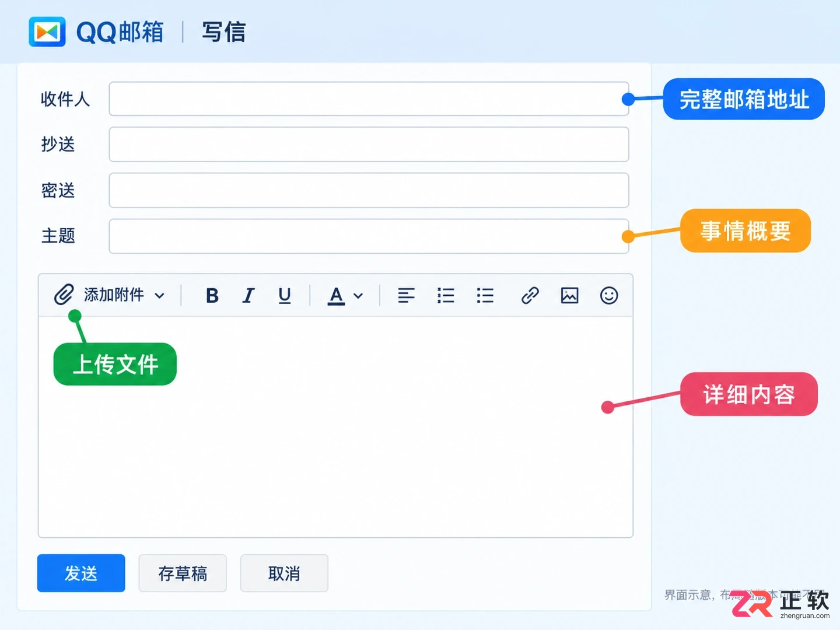
Task: Click inside the message body editor
Action: tap(335, 427)
